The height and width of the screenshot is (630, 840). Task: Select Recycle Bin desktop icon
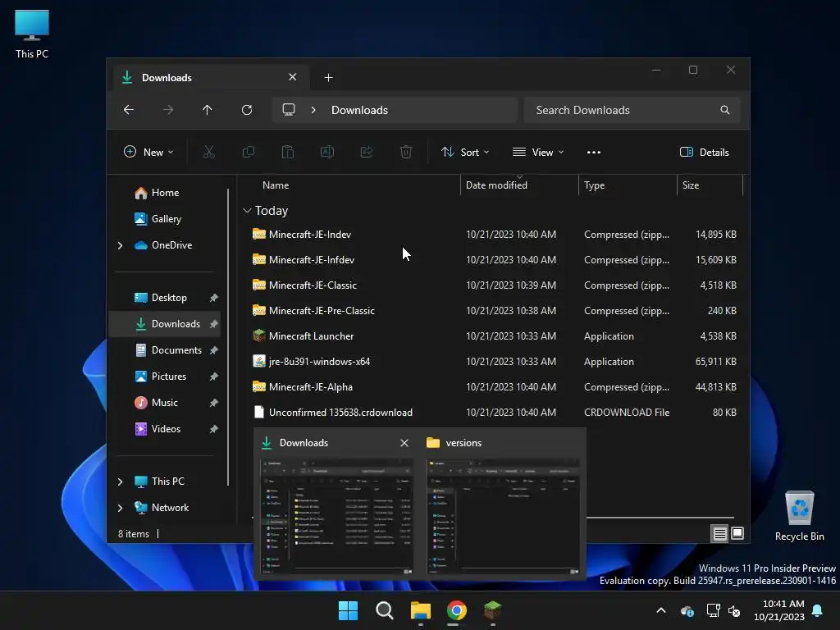point(799,517)
